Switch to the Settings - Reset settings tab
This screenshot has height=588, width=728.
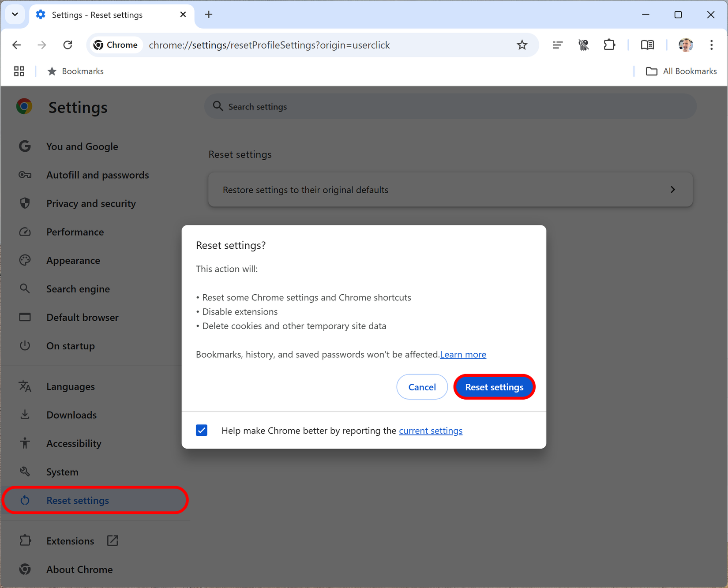point(97,15)
